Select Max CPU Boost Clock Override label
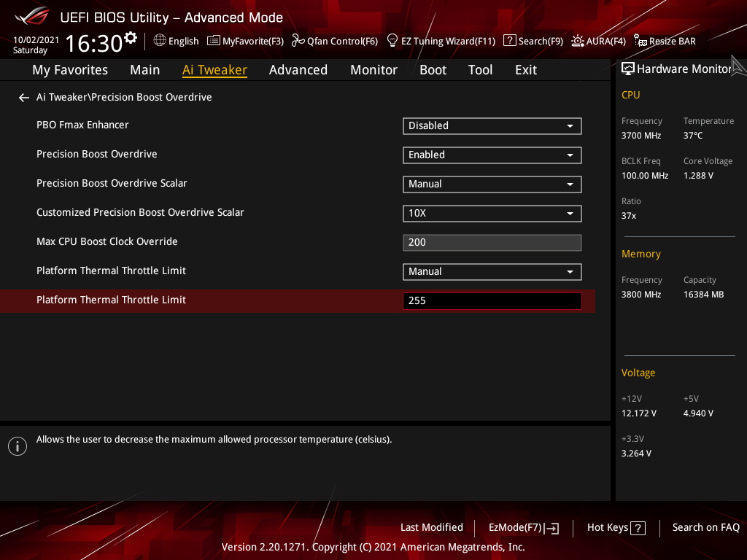 point(107,241)
